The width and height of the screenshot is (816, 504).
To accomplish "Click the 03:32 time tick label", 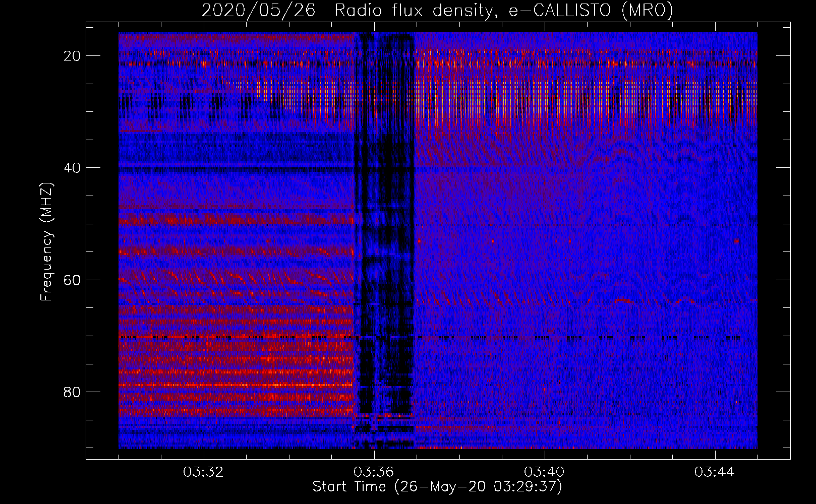I will point(204,472).
